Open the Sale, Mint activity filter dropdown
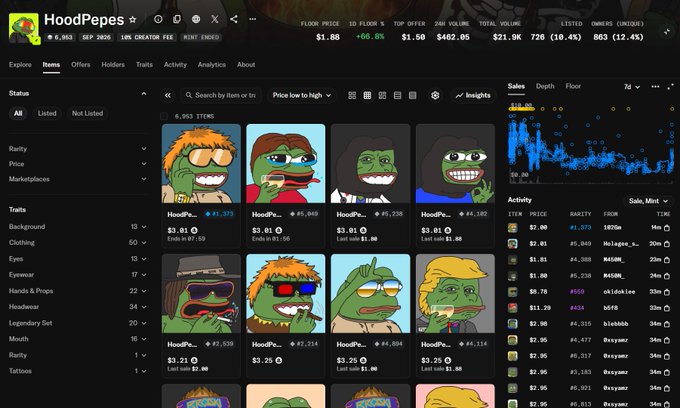 tap(648, 201)
